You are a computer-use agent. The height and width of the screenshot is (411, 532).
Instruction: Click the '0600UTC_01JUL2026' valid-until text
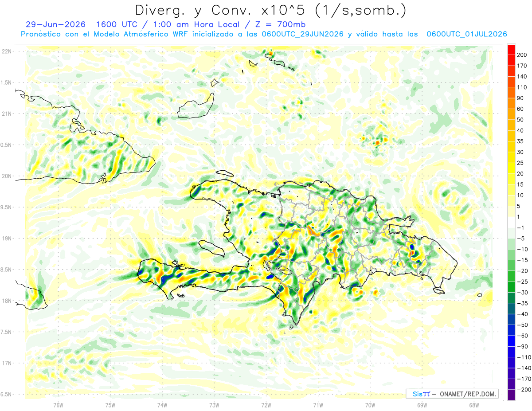466,34
